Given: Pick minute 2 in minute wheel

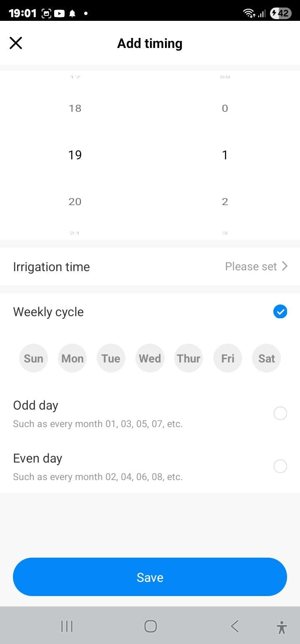Looking at the screenshot, I should [x=225, y=202].
